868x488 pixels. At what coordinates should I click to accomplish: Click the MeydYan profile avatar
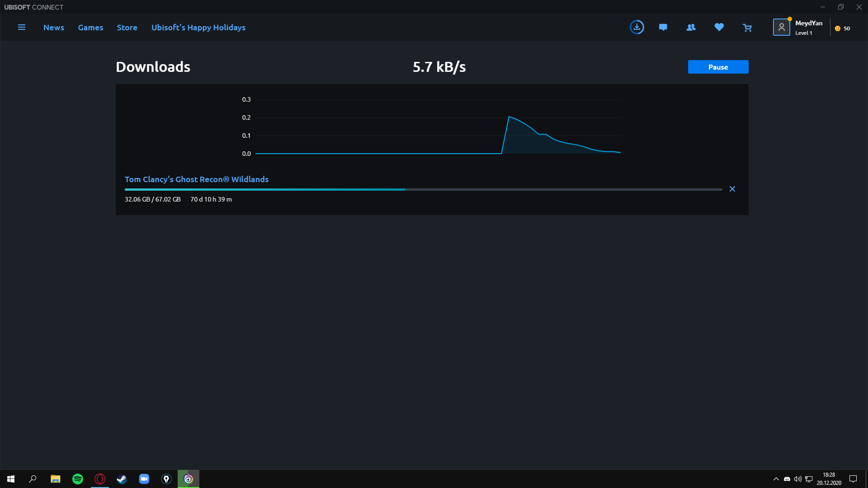pyautogui.click(x=781, y=28)
